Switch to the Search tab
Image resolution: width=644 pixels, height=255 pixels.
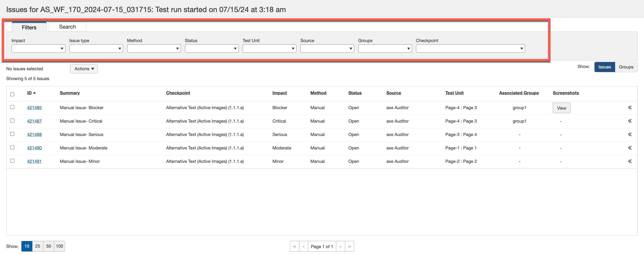pyautogui.click(x=67, y=27)
